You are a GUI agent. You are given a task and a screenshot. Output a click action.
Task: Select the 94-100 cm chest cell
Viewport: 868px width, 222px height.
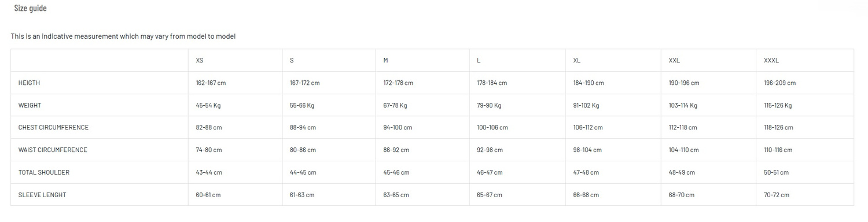(398, 128)
